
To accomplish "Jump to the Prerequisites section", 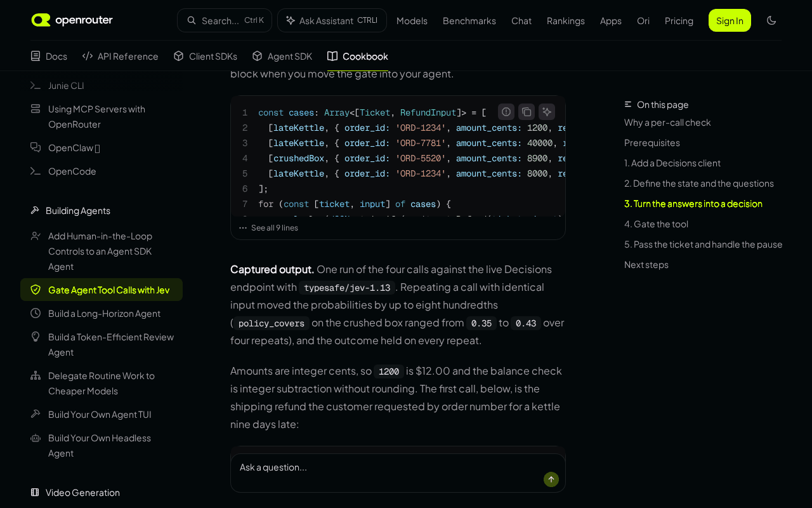I will (652, 142).
